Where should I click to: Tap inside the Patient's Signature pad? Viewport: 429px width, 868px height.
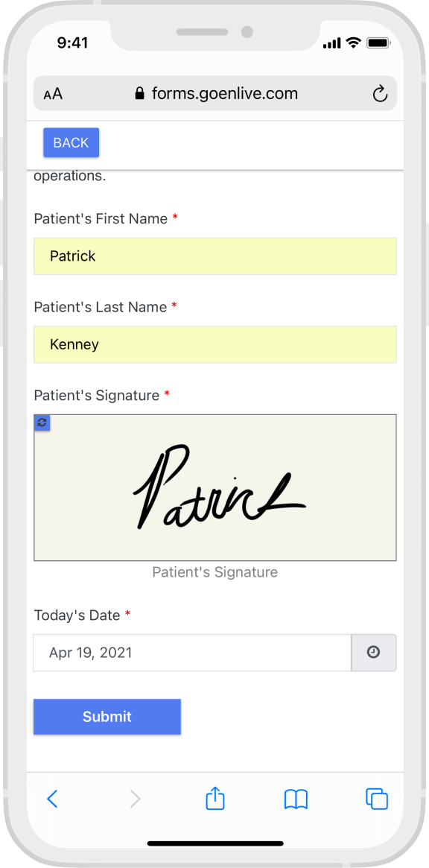click(214, 488)
